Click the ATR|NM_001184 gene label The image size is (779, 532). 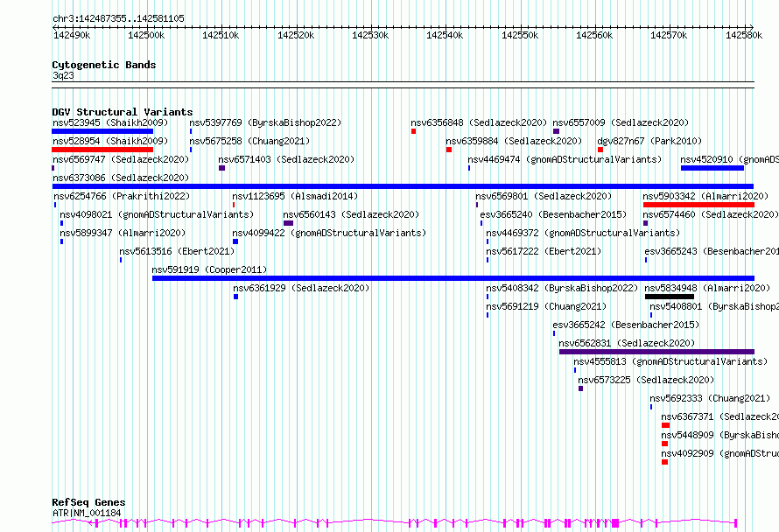(x=87, y=513)
